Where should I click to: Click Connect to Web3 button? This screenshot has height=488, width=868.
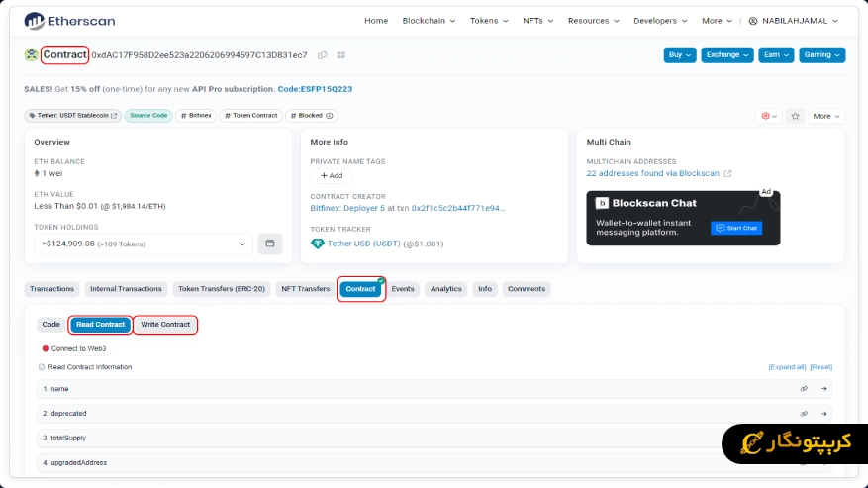(x=74, y=348)
